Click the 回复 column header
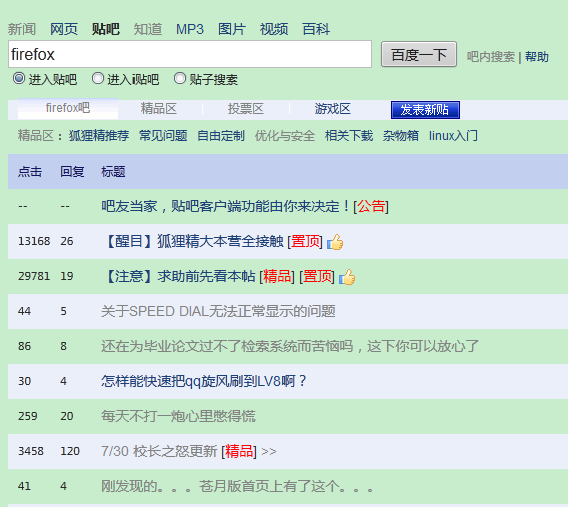 click(72, 172)
